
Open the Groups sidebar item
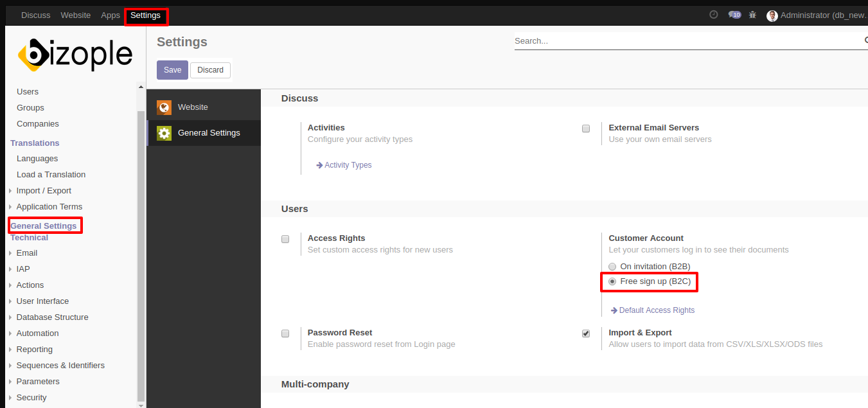coord(30,108)
